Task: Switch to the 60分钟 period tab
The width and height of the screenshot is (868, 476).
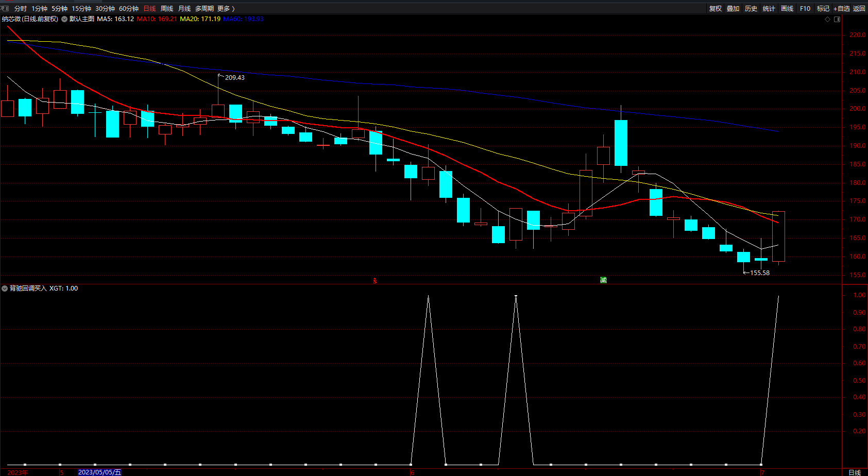Action: point(129,9)
